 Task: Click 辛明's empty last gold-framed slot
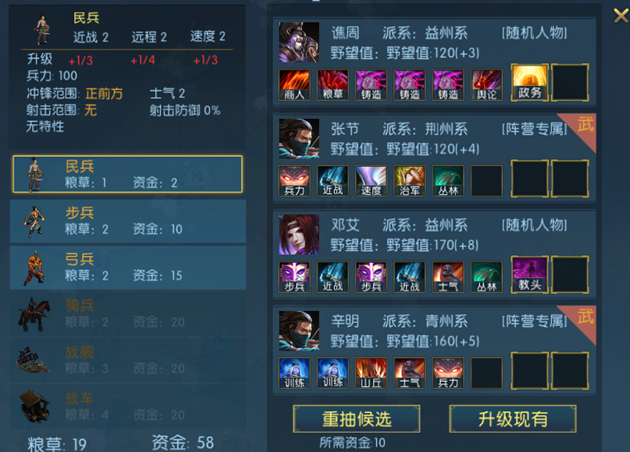click(570, 371)
